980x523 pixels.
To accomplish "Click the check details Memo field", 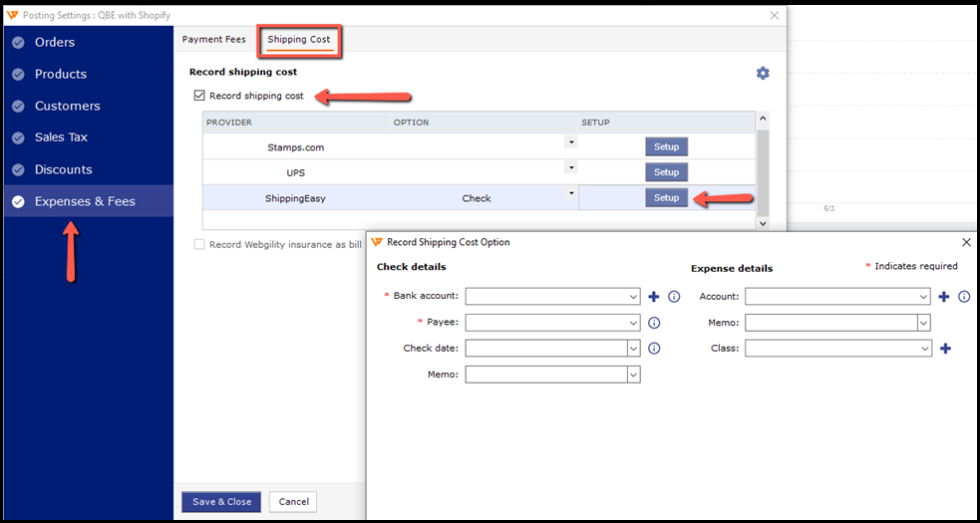I will coord(545,375).
